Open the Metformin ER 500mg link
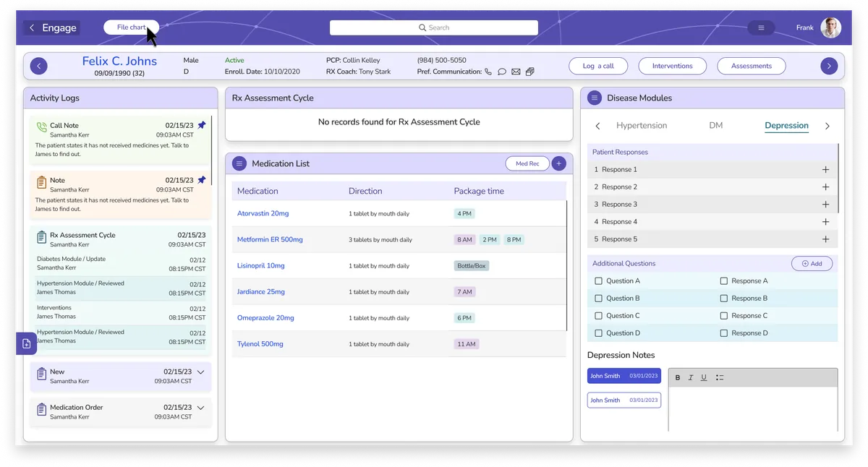Viewport: 868px width, 467px height. [270, 239]
